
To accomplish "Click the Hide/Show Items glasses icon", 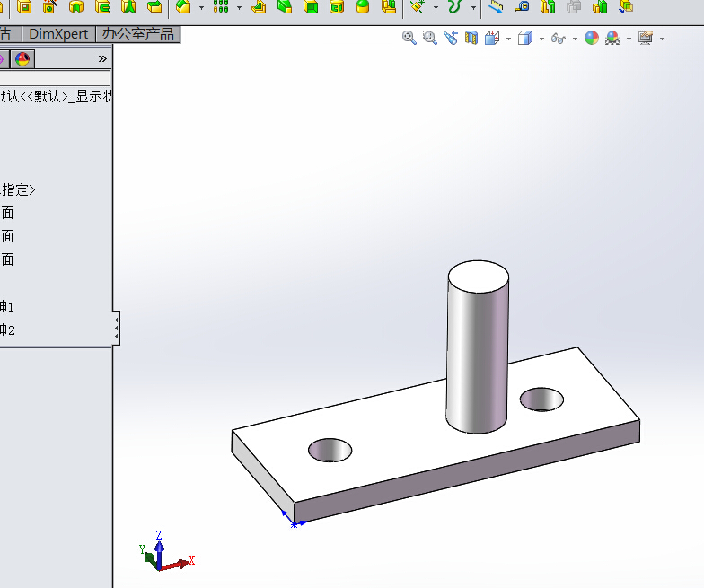I will coord(559,39).
